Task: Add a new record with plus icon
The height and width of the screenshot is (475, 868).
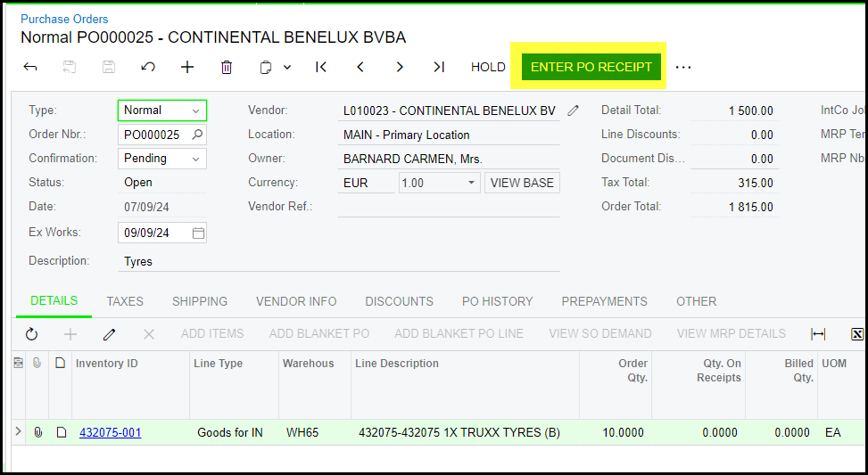Action: pos(187,67)
